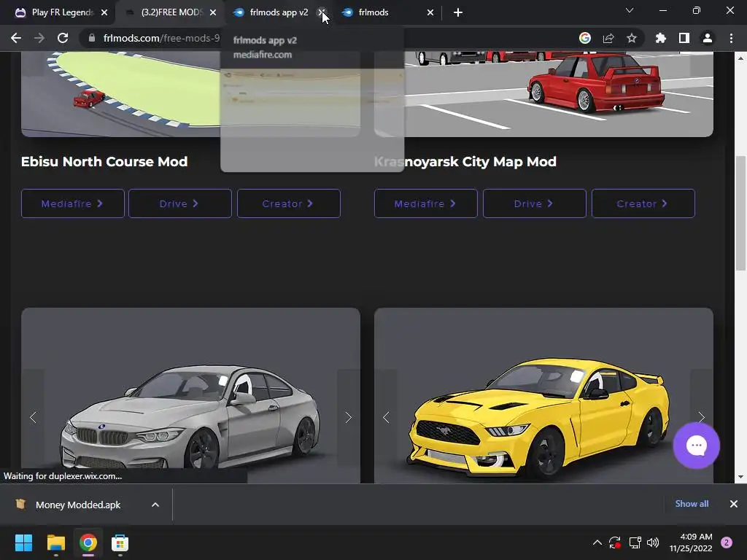This screenshot has height=560, width=747.
Task: Go back to the previous page
Action: 16,38
